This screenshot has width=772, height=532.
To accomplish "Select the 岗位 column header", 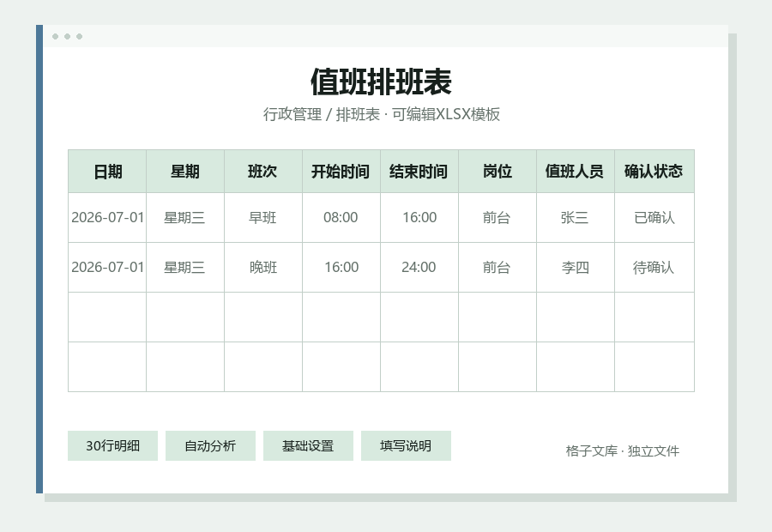I will tap(498, 172).
